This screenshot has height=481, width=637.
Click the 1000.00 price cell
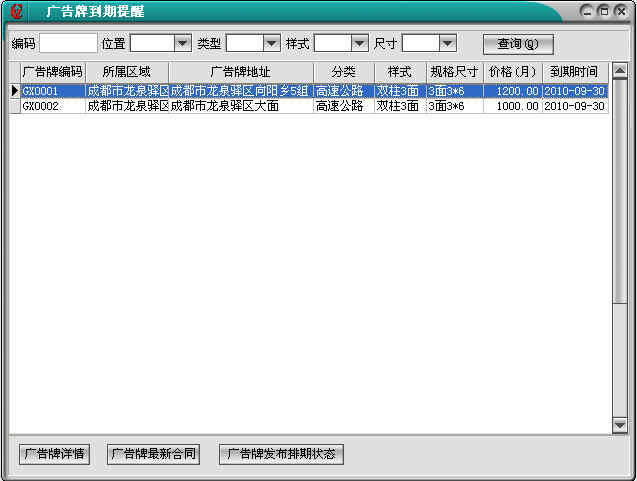(x=513, y=106)
